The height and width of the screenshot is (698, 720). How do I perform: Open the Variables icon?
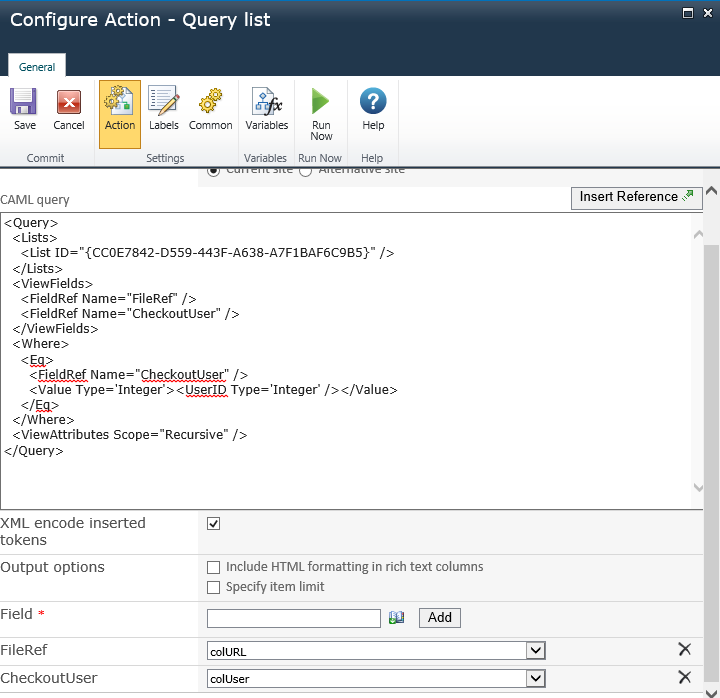pos(266,103)
